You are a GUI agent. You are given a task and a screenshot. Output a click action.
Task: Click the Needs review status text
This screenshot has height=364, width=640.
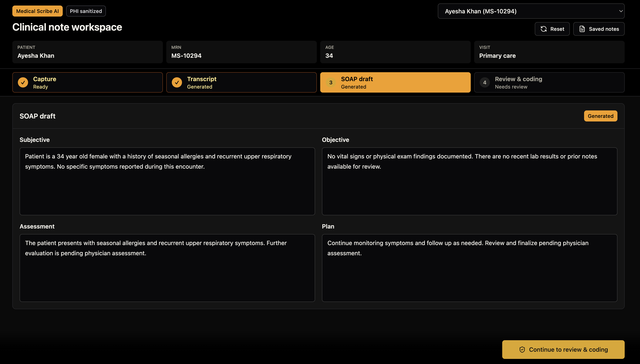click(x=511, y=87)
